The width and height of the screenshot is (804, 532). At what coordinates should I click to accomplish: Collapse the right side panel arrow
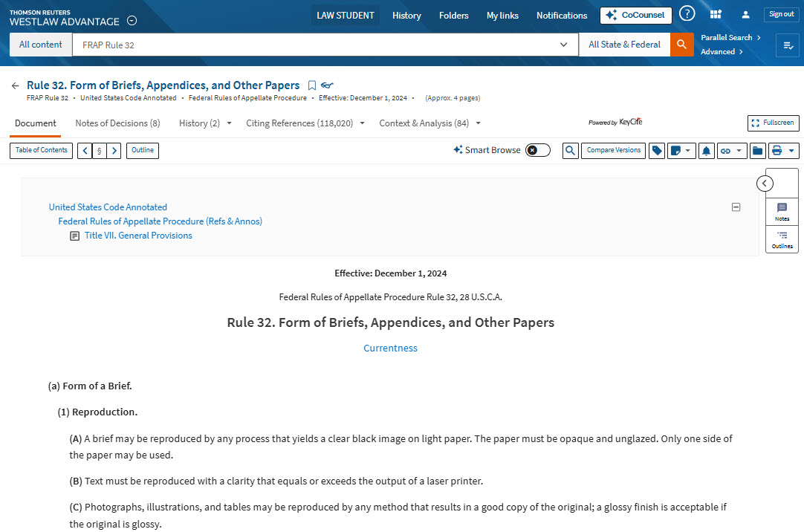point(765,184)
